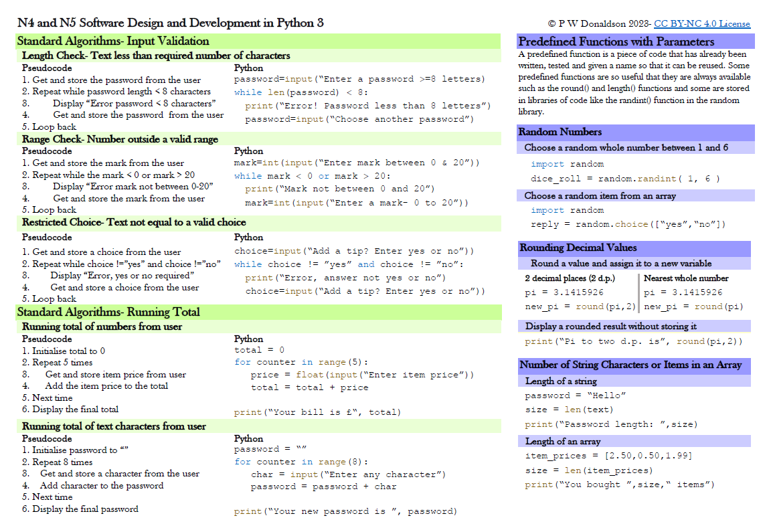The height and width of the screenshot is (532, 767).
Task: Click the code line 'print("Mark not between 0 and 20")'
Action: coord(339,189)
